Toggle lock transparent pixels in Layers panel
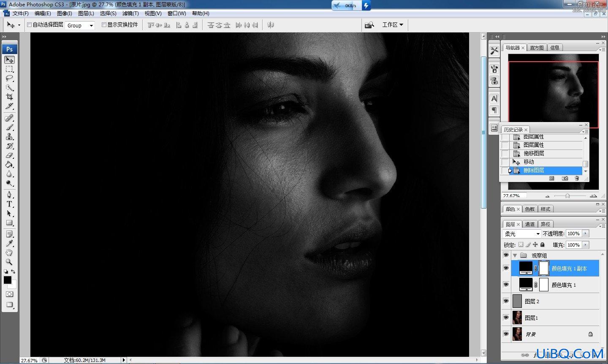Screen dimensions: 608x364 521,244
